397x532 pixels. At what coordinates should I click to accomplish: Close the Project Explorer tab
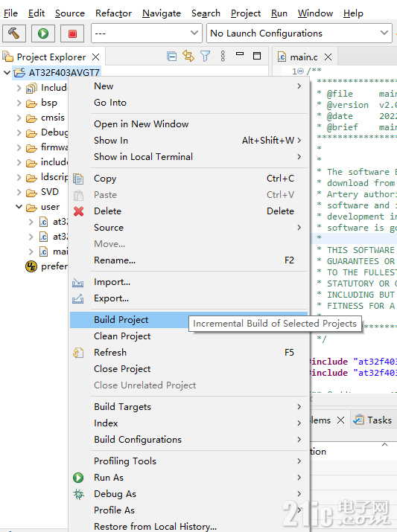(x=96, y=57)
